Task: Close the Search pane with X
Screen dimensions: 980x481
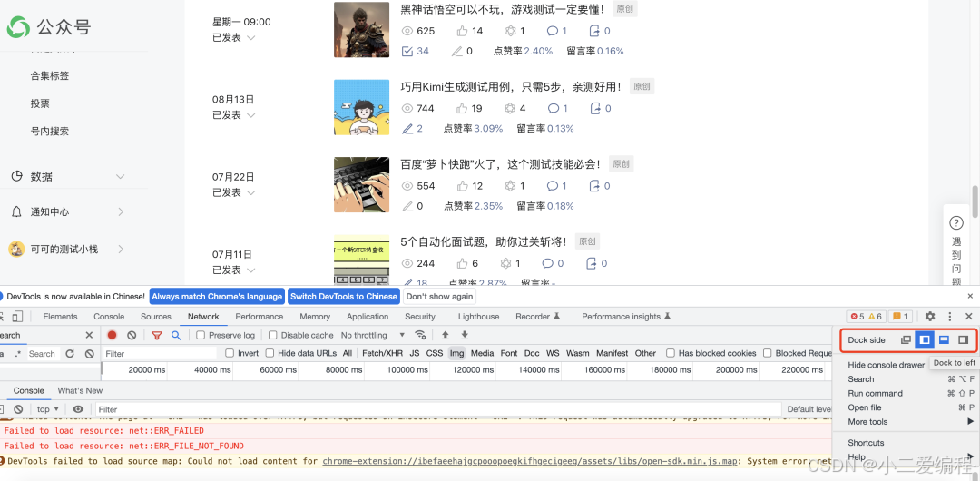Action: click(89, 335)
